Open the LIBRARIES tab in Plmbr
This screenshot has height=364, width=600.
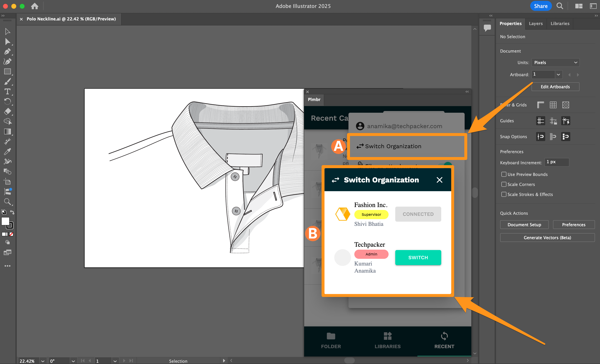[387, 341]
